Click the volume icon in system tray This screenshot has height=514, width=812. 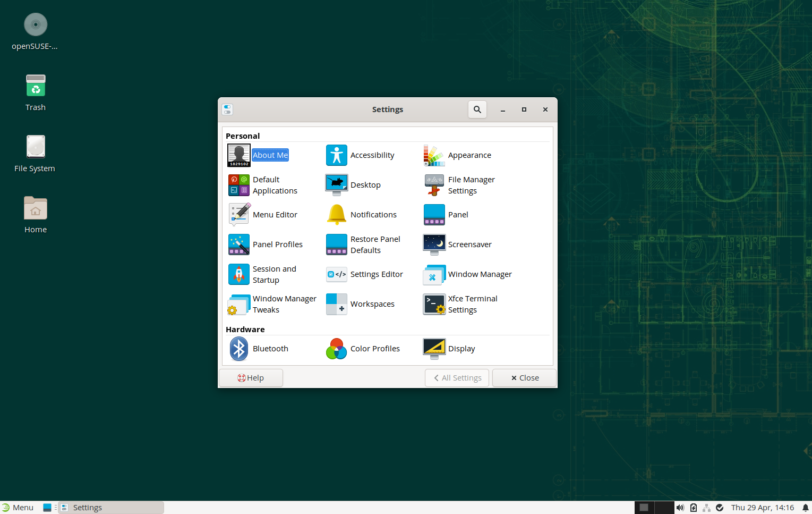(680, 508)
